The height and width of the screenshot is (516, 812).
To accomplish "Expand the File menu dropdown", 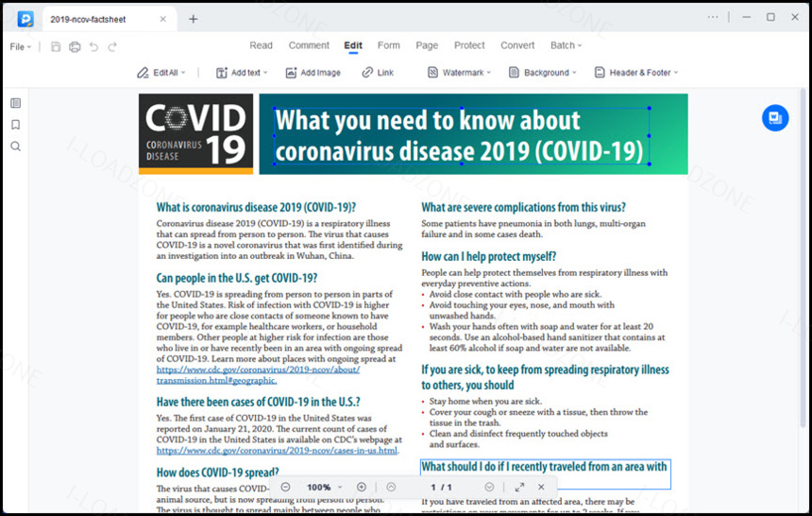I will [x=21, y=46].
